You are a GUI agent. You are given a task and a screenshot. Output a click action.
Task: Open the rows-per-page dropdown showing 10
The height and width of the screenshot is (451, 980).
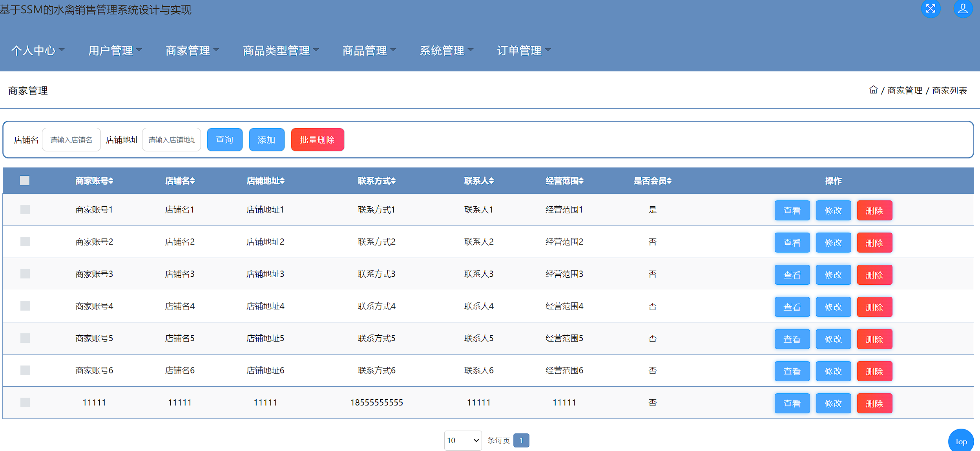463,441
